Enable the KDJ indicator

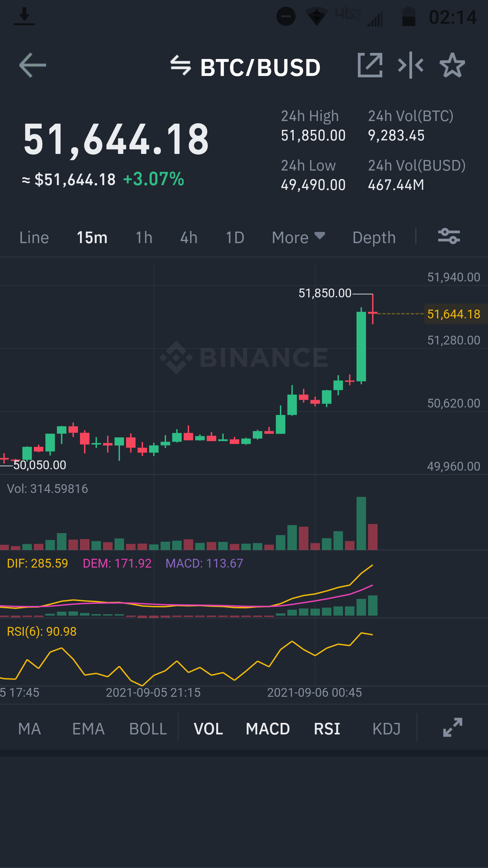point(386,729)
